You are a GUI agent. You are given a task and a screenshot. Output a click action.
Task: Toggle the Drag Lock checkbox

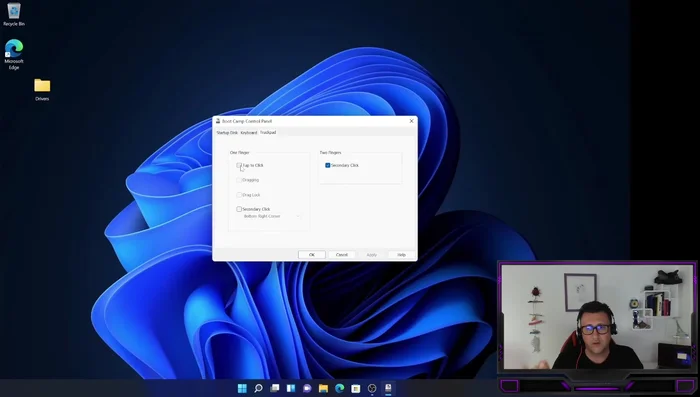pyautogui.click(x=239, y=195)
